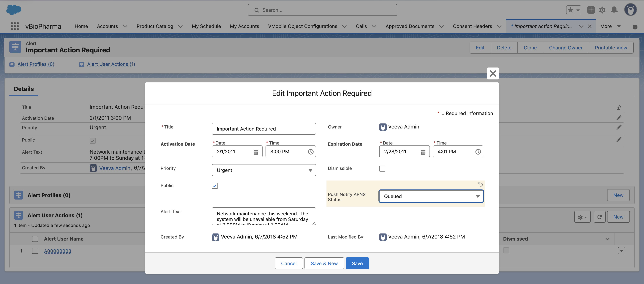Cancel the edit dialog
The image size is (644, 284).
288,263
